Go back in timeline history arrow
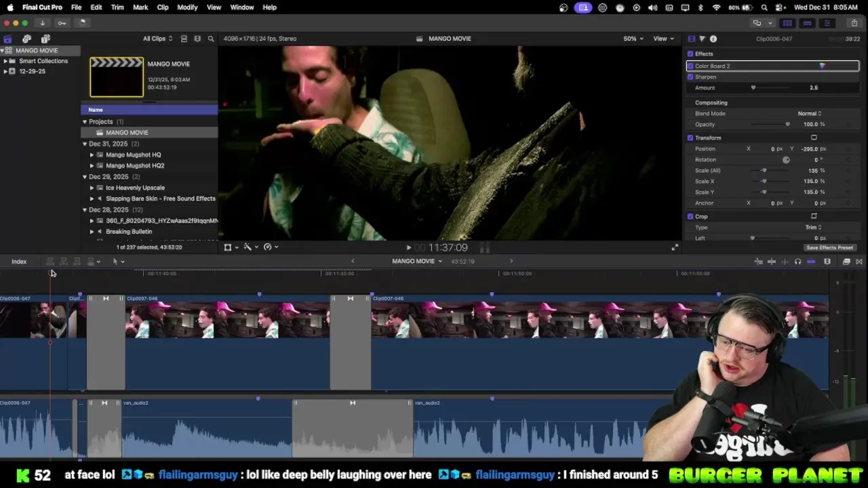The width and height of the screenshot is (868, 488). pyautogui.click(x=353, y=261)
